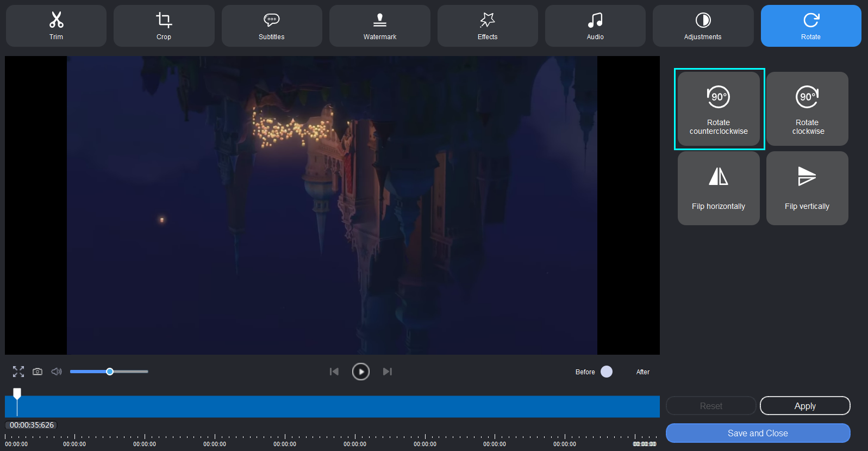Viewport: 868px width, 451px height.
Task: Click Save and Close
Action: point(758,433)
